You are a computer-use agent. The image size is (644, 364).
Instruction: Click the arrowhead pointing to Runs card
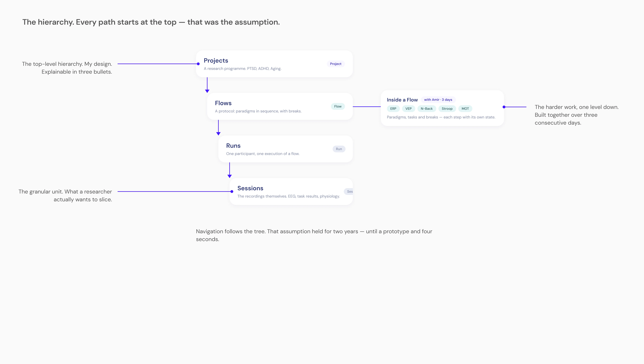pyautogui.click(x=218, y=134)
